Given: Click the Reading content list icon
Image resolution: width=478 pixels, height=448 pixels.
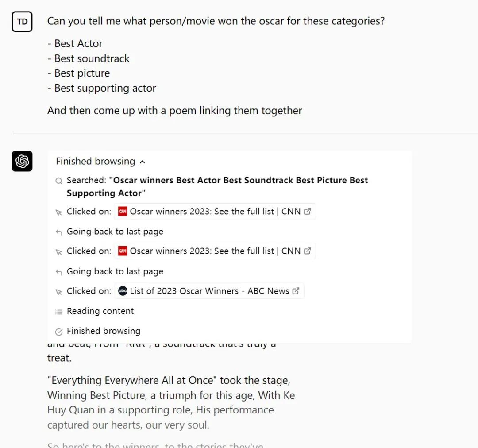Looking at the screenshot, I should pyautogui.click(x=59, y=312).
